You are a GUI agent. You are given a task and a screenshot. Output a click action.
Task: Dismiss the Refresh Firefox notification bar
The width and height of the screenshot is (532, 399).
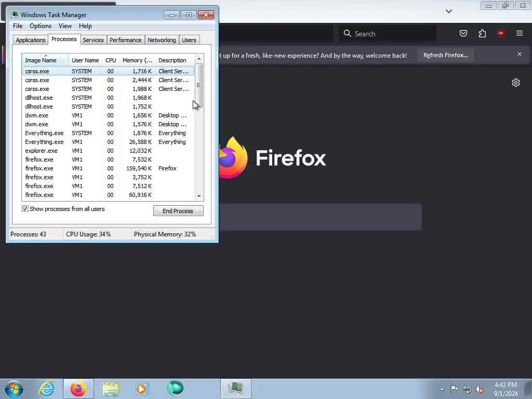pyautogui.click(x=520, y=54)
